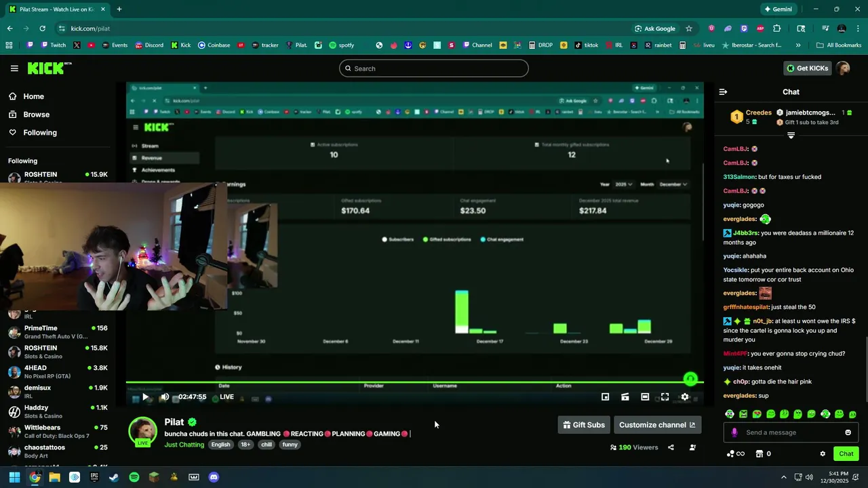Open the profile avatar at top right
This screenshot has height=488, width=868.
click(x=843, y=68)
